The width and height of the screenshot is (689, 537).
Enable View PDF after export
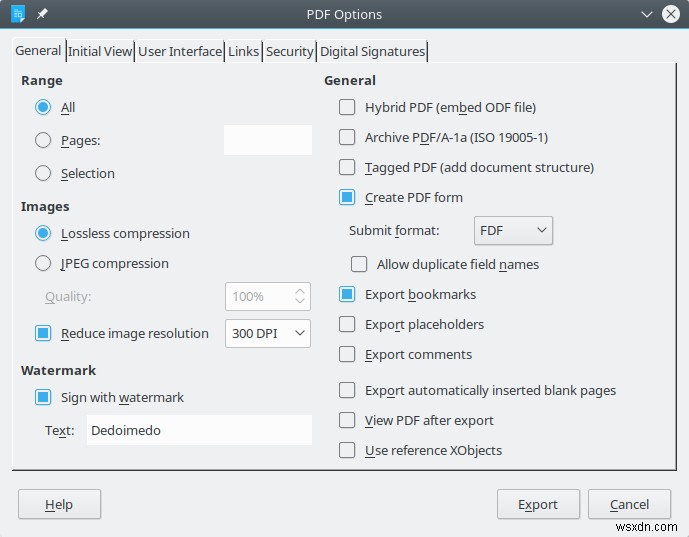tap(347, 420)
